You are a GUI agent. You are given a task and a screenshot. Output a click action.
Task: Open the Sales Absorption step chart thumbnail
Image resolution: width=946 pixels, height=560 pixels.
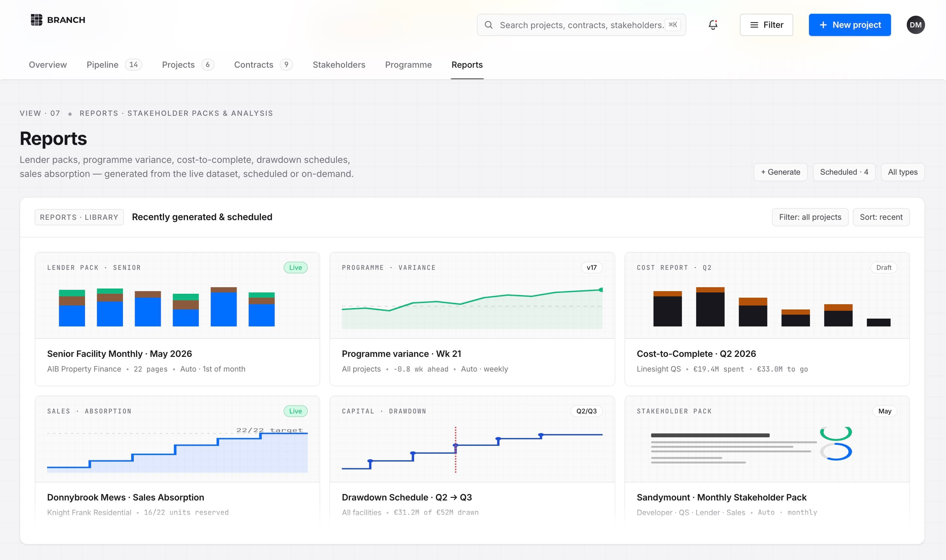[177, 439]
